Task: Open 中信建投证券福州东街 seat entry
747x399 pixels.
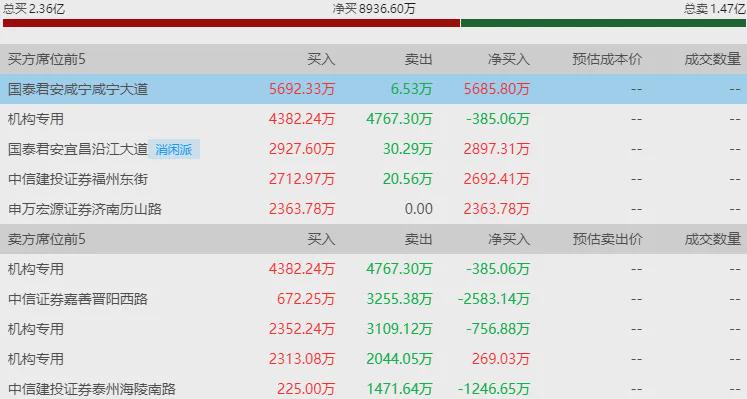Action: coord(78,179)
